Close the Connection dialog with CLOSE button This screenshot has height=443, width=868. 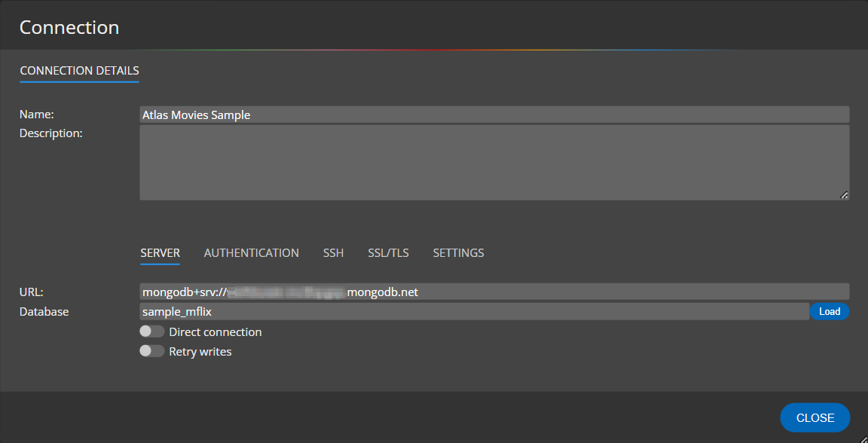pos(815,417)
